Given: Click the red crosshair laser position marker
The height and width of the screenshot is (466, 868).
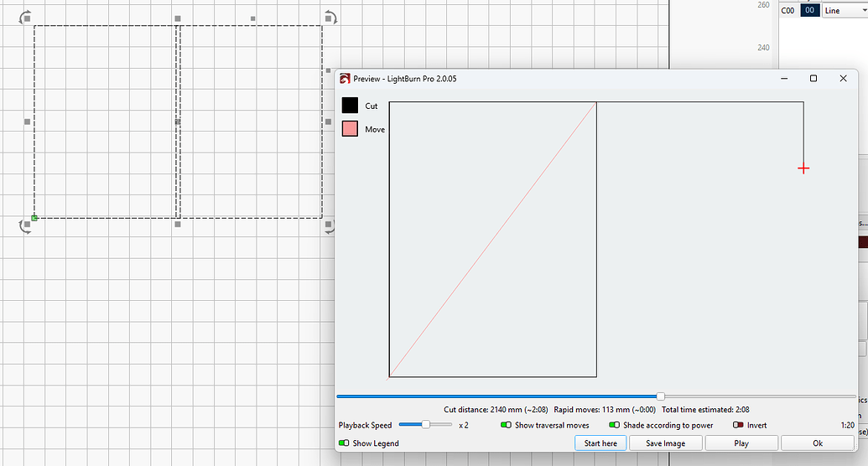Looking at the screenshot, I should pos(803,168).
